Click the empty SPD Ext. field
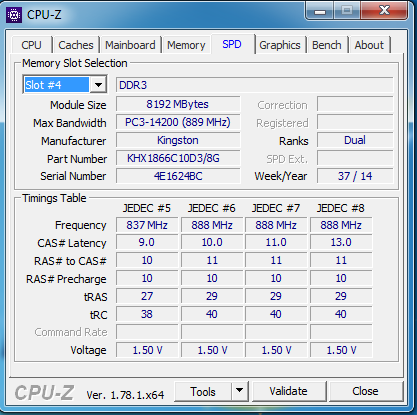This screenshot has width=417, height=415. (355, 158)
